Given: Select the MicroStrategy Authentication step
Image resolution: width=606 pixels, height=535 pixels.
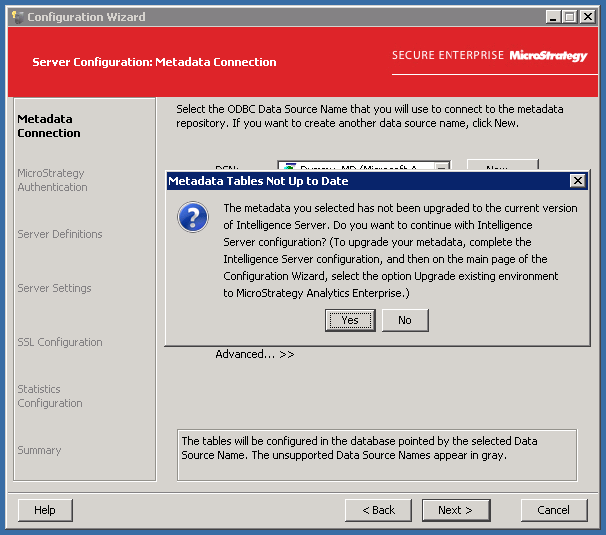Looking at the screenshot, I should click(52, 180).
